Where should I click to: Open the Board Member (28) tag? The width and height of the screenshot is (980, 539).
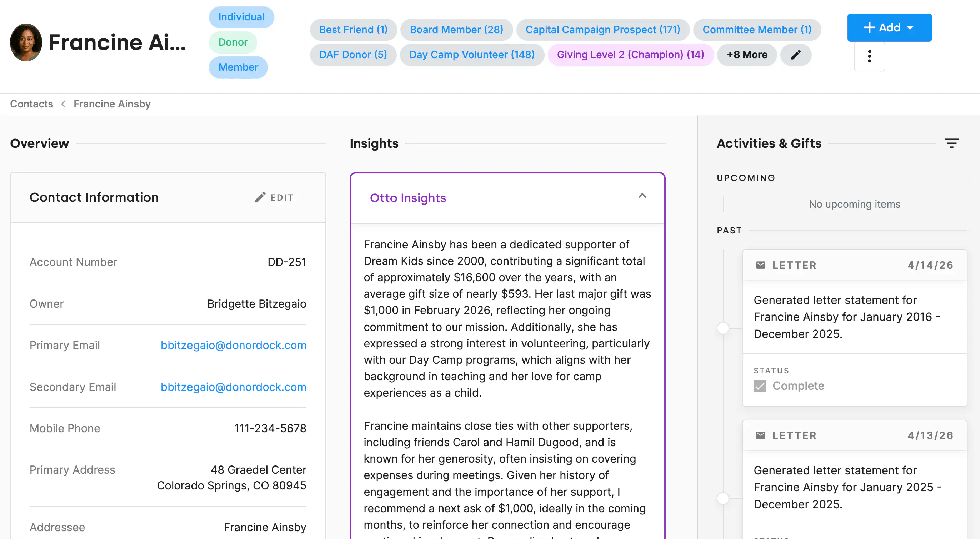coord(456,30)
